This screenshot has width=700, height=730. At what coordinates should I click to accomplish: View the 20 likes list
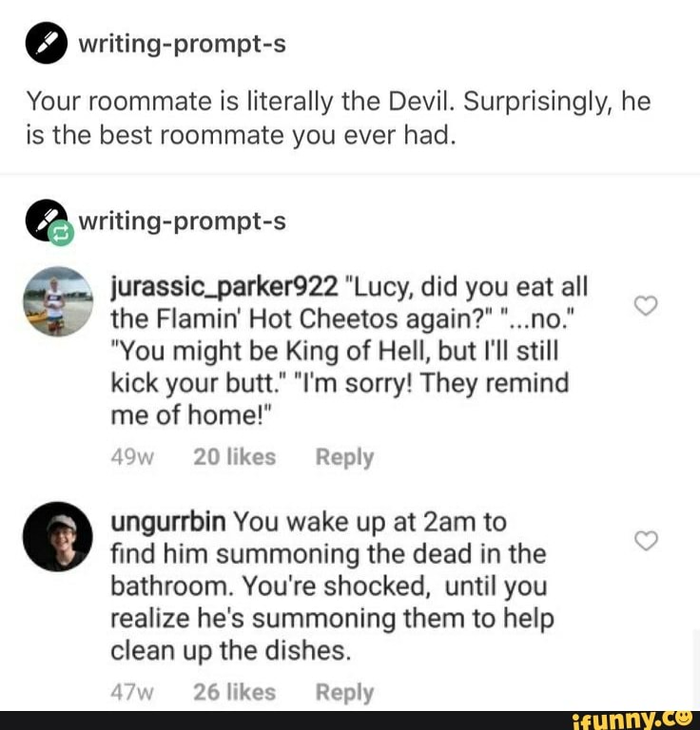click(234, 457)
